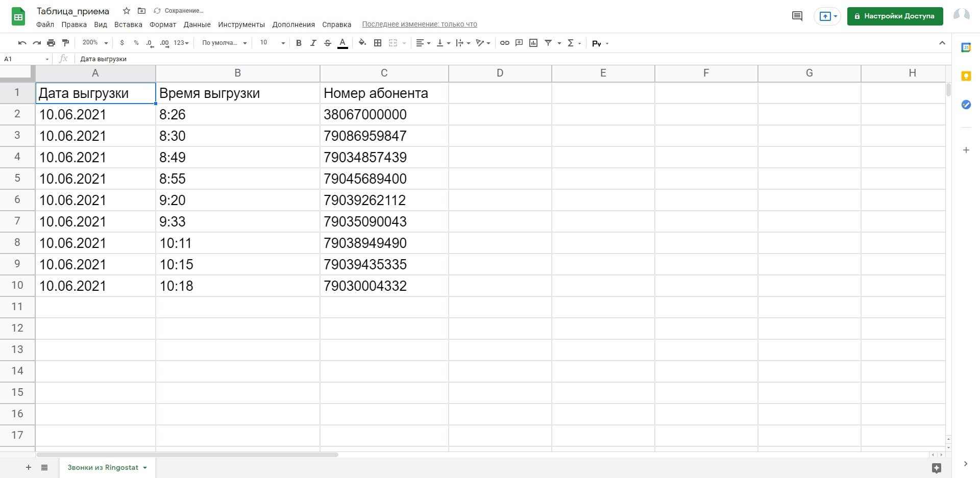Screen dimensions: 980x478
Task: Print the spreadsheet with printer icon
Action: (x=51, y=43)
